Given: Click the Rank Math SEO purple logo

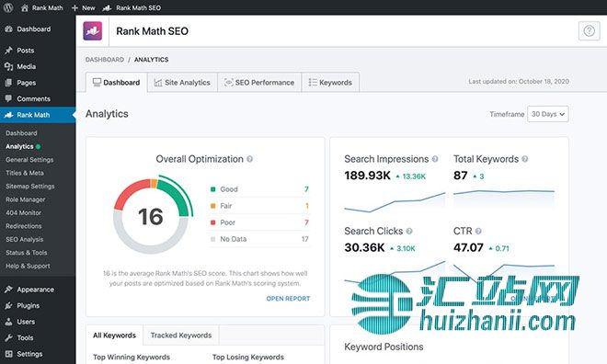Looking at the screenshot, I should click(x=93, y=31).
